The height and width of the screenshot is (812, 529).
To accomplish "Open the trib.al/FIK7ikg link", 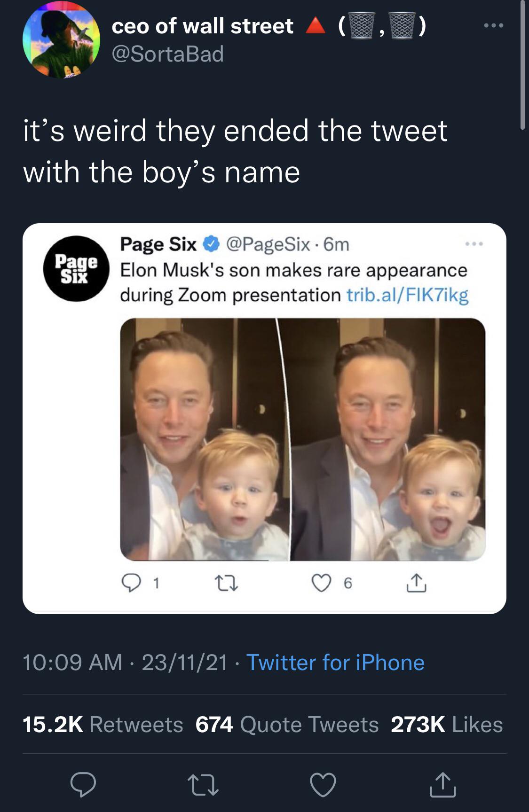I will point(407,295).
